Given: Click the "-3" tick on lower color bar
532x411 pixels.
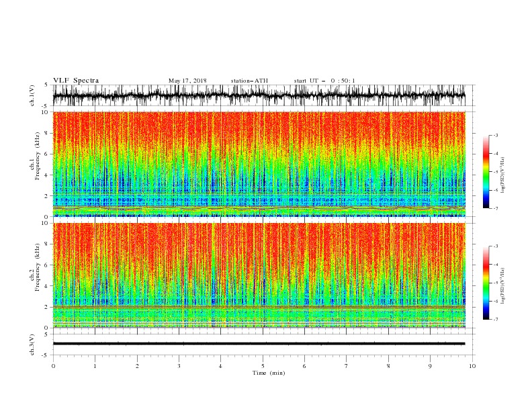Looking at the screenshot, I should (496, 246).
